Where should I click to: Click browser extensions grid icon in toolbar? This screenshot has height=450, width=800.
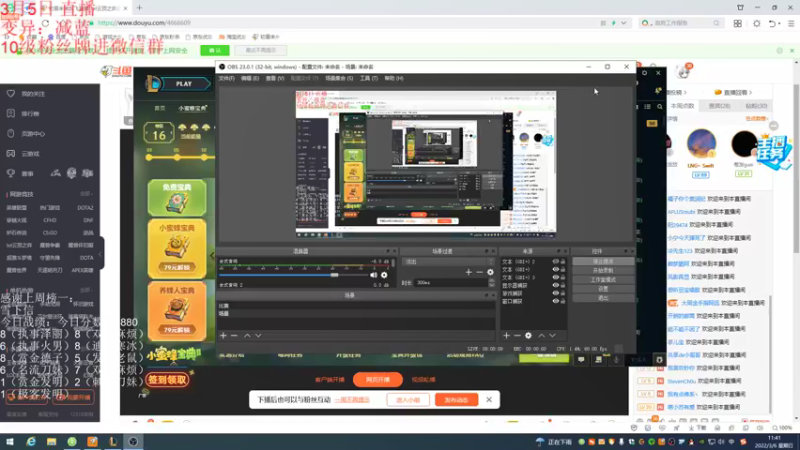click(738, 23)
